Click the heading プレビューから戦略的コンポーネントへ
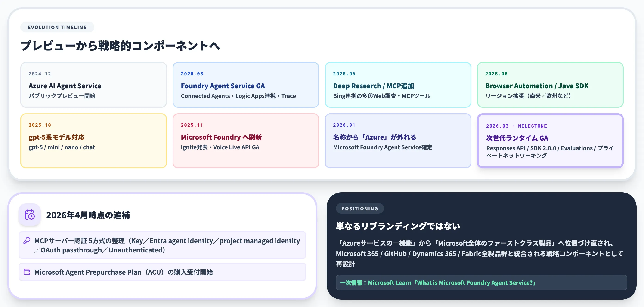 (120, 46)
